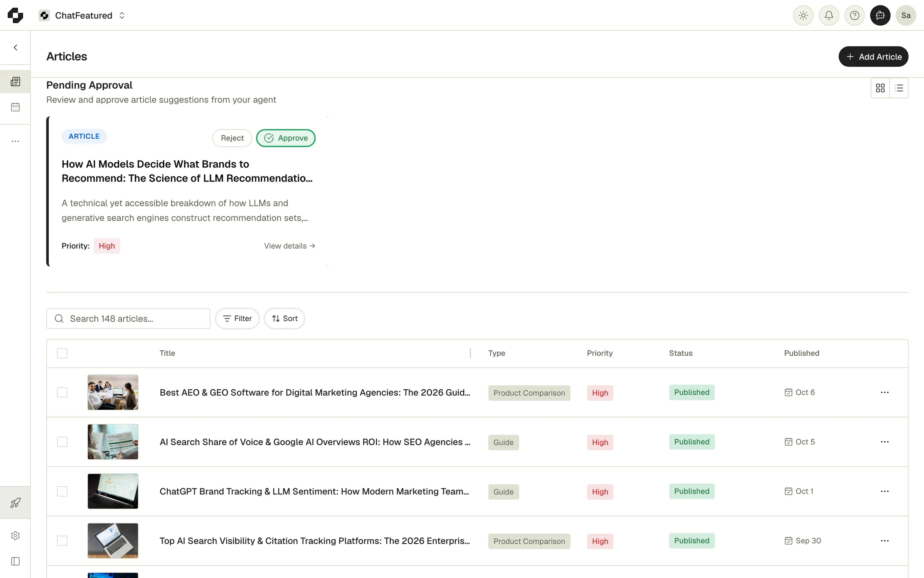Open settings gear in sidebar
924x578 pixels.
(15, 536)
